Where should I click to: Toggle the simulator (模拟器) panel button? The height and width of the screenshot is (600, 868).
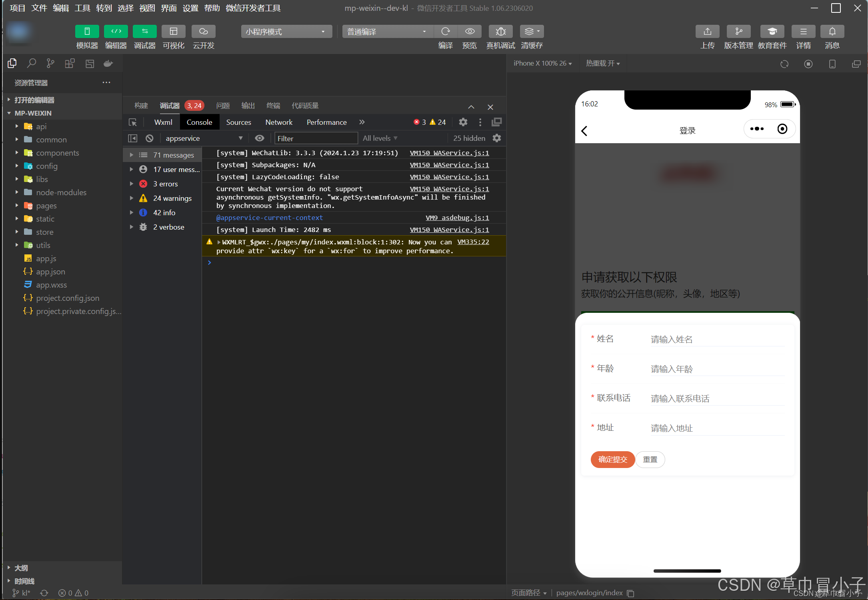(87, 32)
